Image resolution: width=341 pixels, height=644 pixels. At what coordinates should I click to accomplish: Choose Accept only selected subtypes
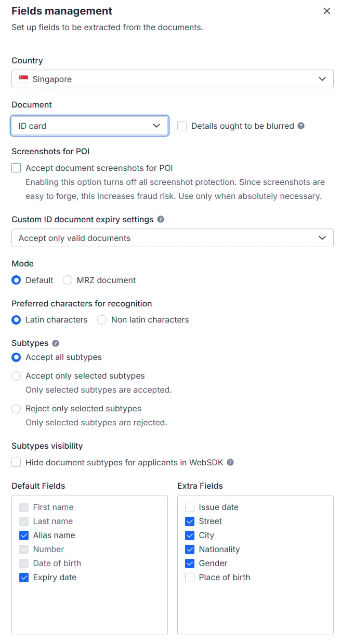click(x=16, y=375)
